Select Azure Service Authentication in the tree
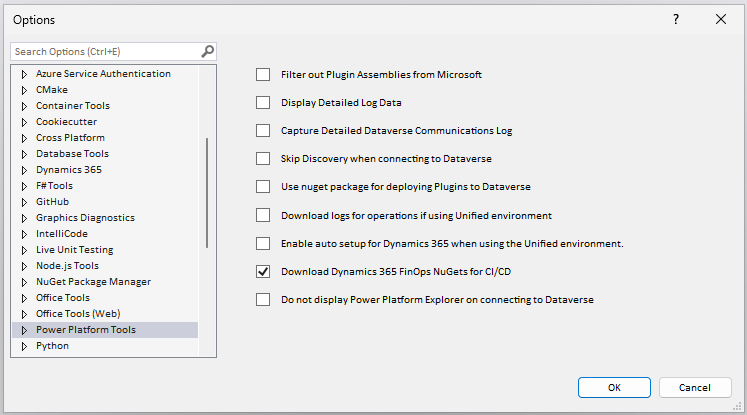Viewport: 747px width, 415px height. pos(103,74)
